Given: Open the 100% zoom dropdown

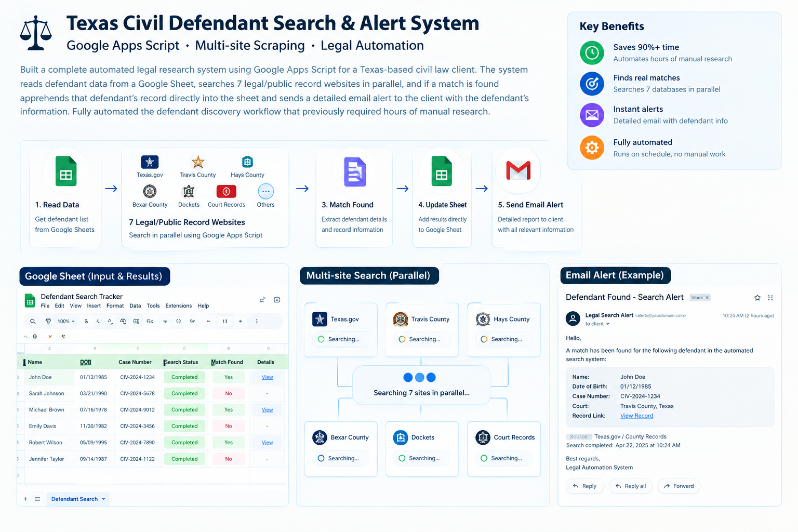Looking at the screenshot, I should tap(66, 322).
